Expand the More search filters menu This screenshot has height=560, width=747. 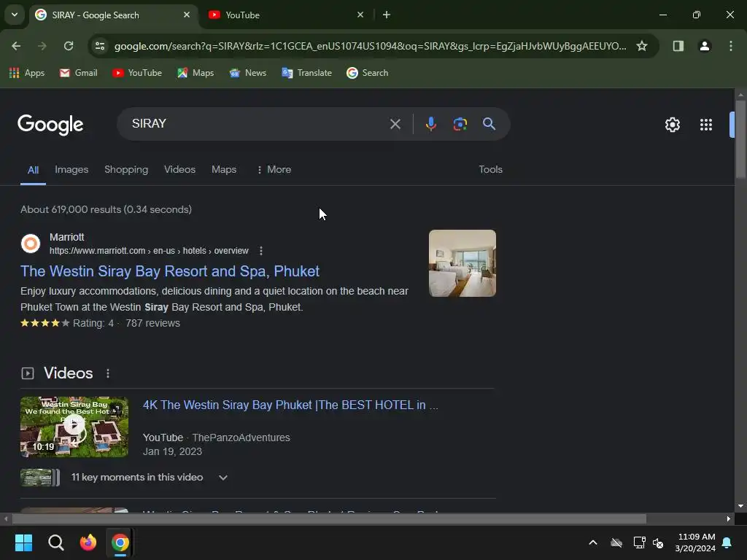point(274,169)
